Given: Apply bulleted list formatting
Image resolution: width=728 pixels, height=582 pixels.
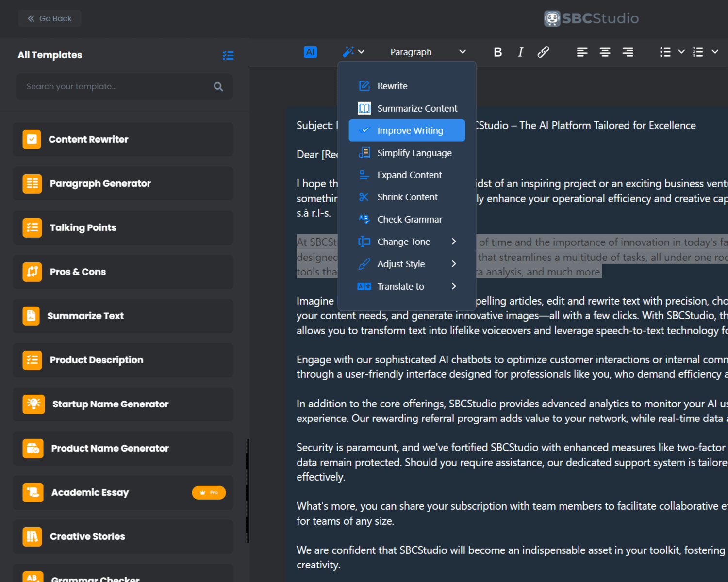Looking at the screenshot, I should pyautogui.click(x=665, y=52).
